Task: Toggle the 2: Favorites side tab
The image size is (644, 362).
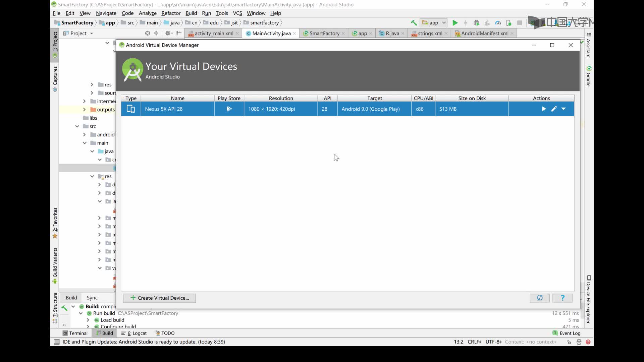Action: [55, 223]
